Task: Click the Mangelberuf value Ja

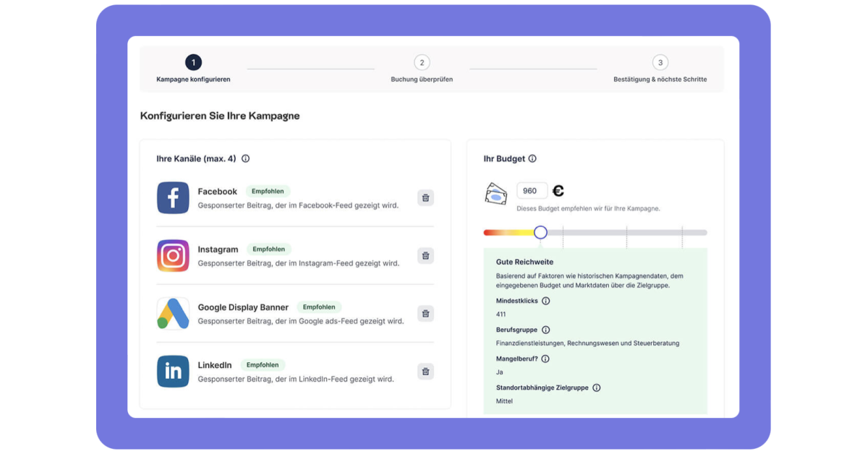Action: point(499,372)
